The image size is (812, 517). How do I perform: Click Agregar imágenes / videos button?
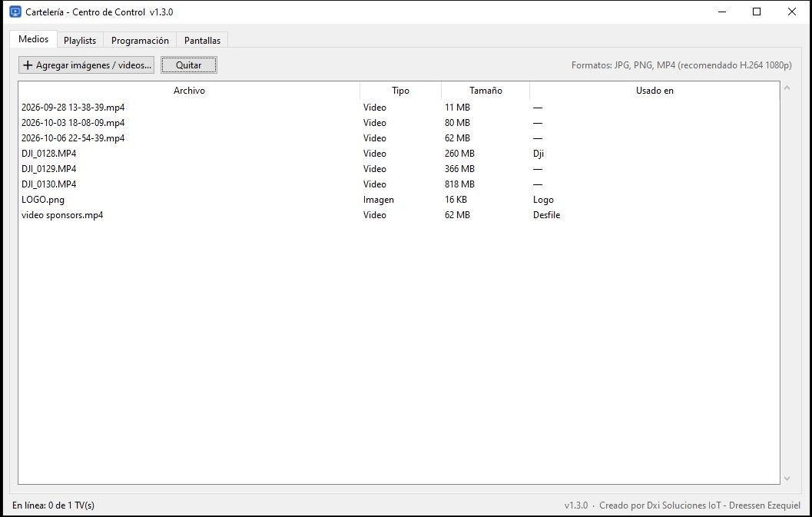point(87,65)
